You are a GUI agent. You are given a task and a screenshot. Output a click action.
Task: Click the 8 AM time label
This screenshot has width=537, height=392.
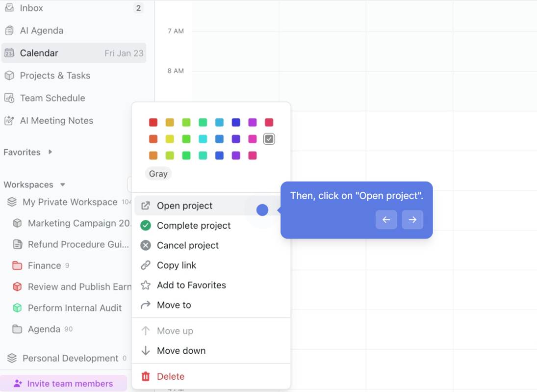tap(176, 71)
